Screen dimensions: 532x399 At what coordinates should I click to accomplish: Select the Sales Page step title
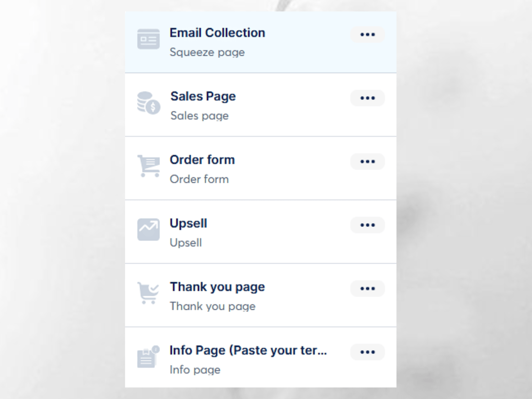[203, 96]
